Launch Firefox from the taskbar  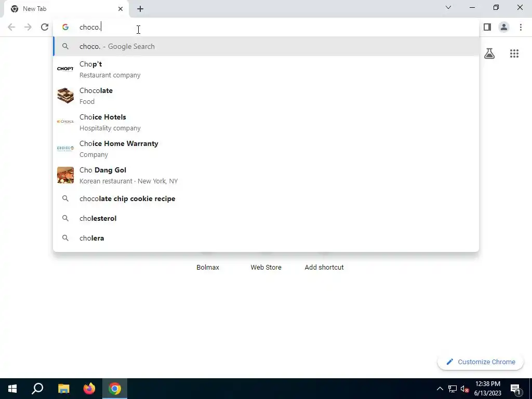click(x=89, y=389)
